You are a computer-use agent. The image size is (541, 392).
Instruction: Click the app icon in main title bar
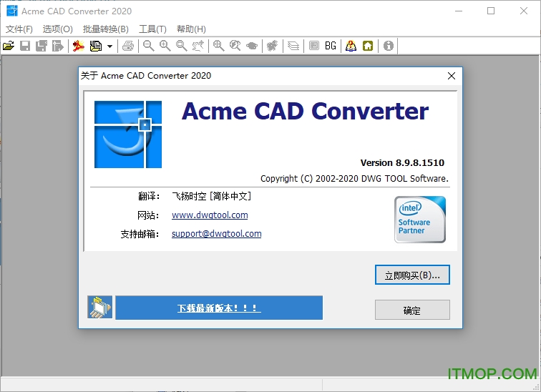pyautogui.click(x=11, y=11)
